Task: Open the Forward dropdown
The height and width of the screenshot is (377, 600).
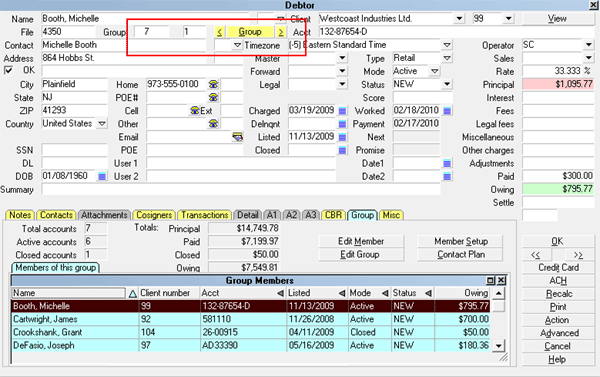Action: click(x=342, y=71)
